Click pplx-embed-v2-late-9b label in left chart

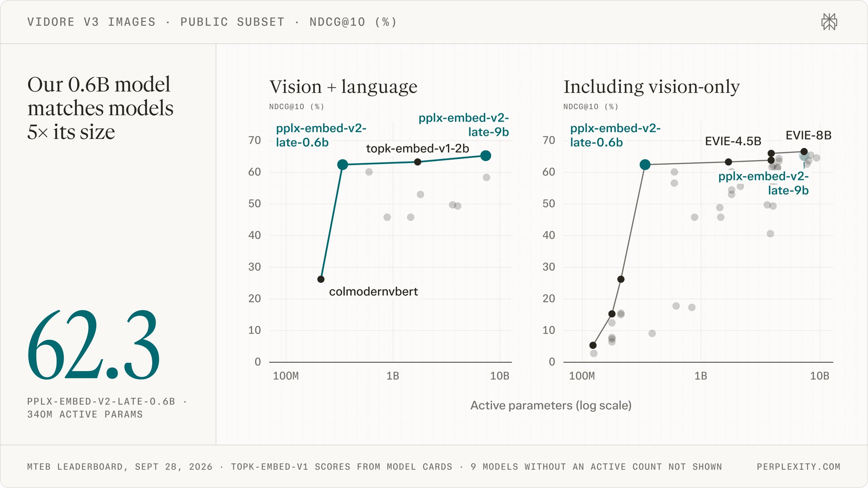point(464,125)
